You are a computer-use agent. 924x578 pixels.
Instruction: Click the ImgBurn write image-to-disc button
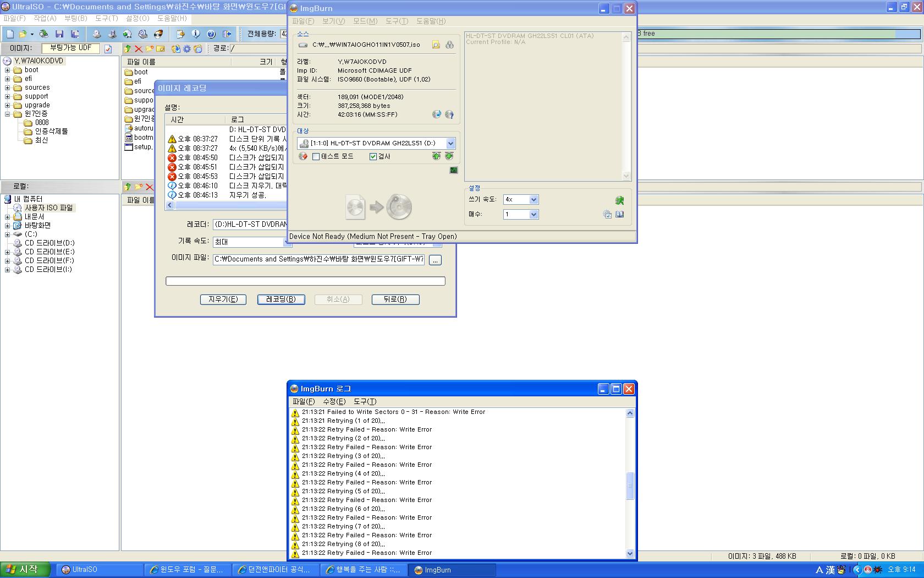[379, 207]
